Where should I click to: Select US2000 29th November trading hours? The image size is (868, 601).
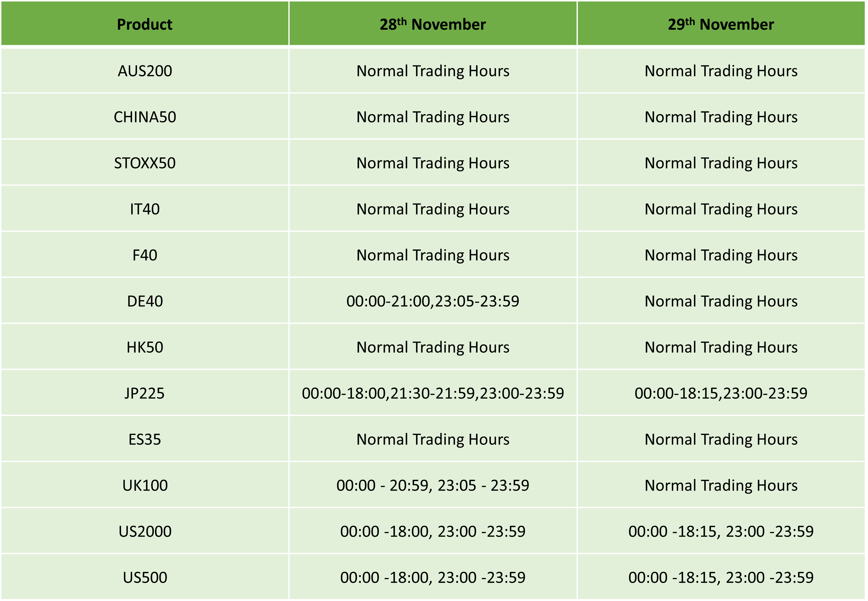pyautogui.click(x=721, y=531)
